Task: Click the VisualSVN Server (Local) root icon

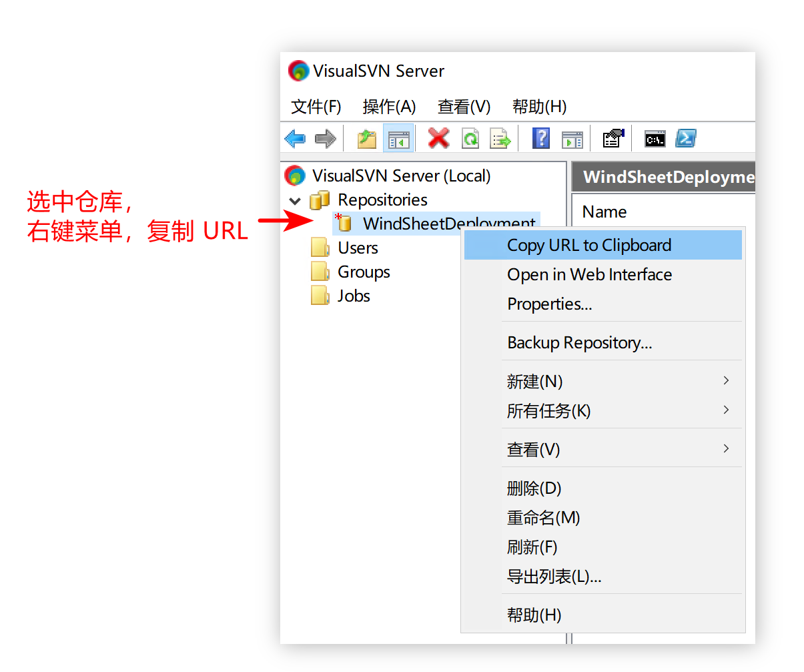Action: [x=295, y=176]
